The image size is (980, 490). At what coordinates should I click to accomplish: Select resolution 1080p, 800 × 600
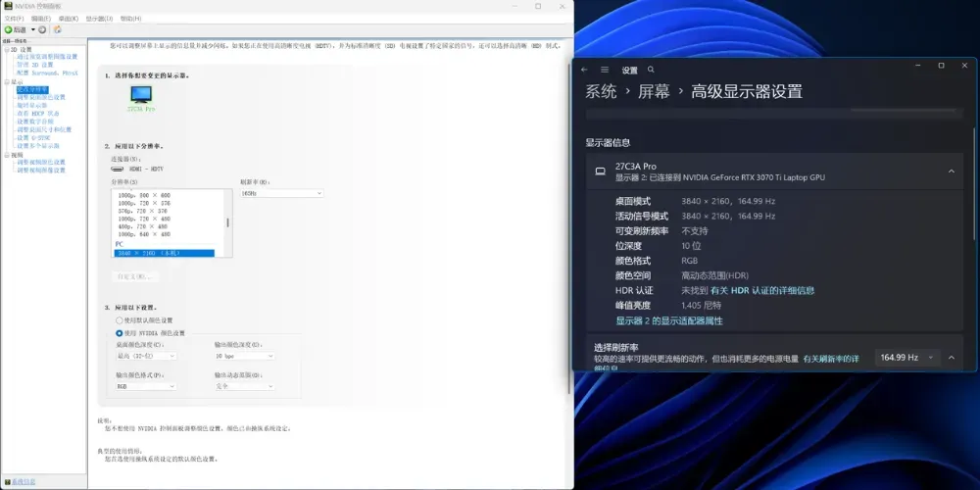(x=144, y=195)
